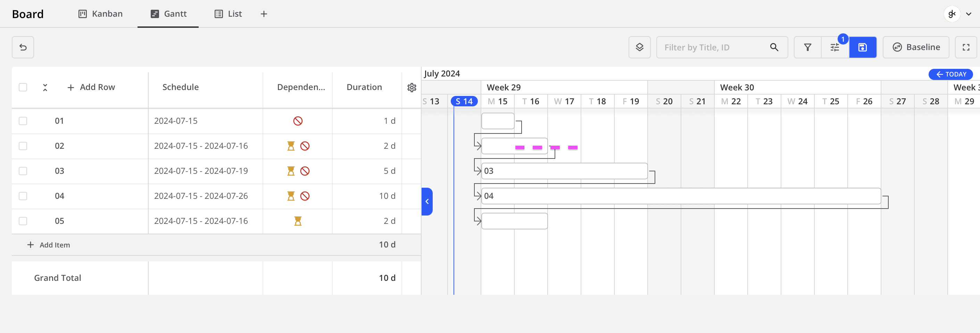
Task: Open the filter funnel icon
Action: (808, 47)
